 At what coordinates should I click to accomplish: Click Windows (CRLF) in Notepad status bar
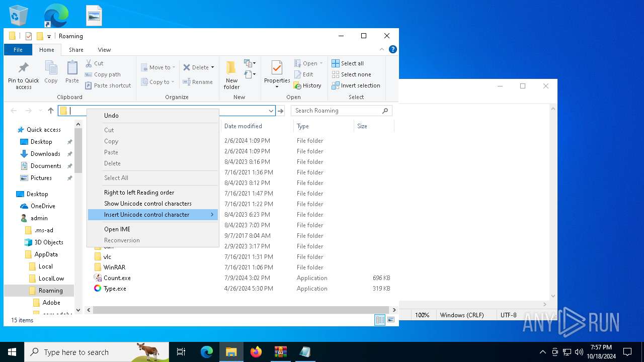(x=462, y=315)
